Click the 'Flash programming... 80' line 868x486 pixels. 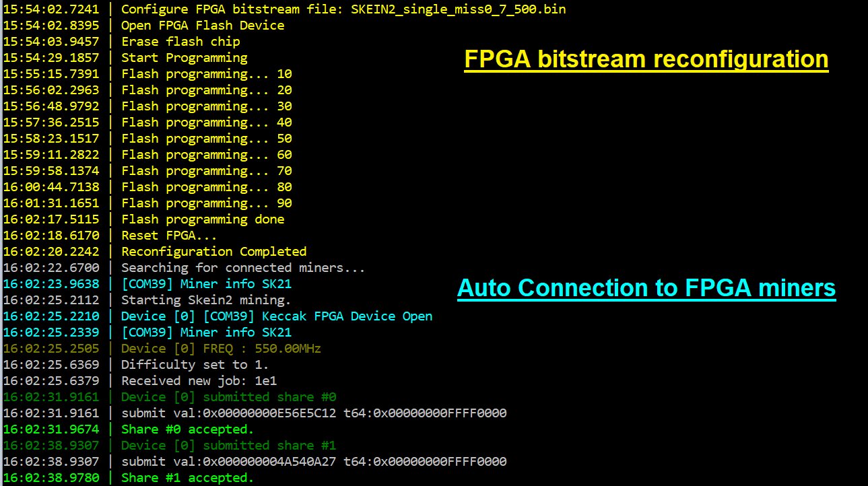point(147,187)
